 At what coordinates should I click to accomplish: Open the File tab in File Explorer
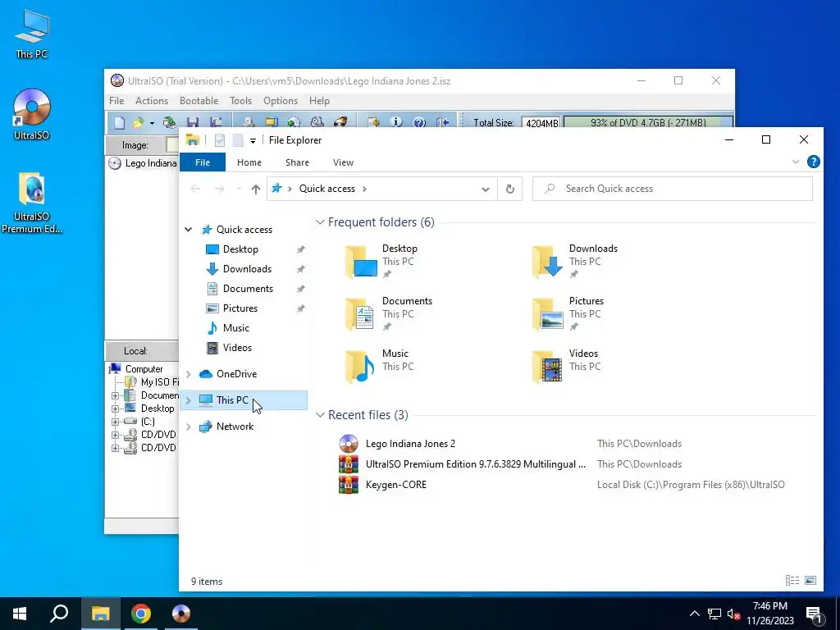tap(203, 162)
